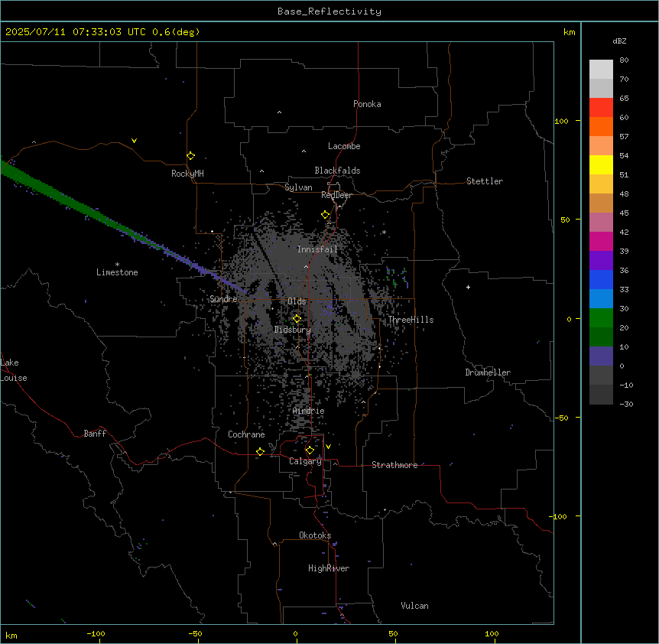Click the RockyMH label
Screen dimensions: 659x644
click(x=187, y=174)
